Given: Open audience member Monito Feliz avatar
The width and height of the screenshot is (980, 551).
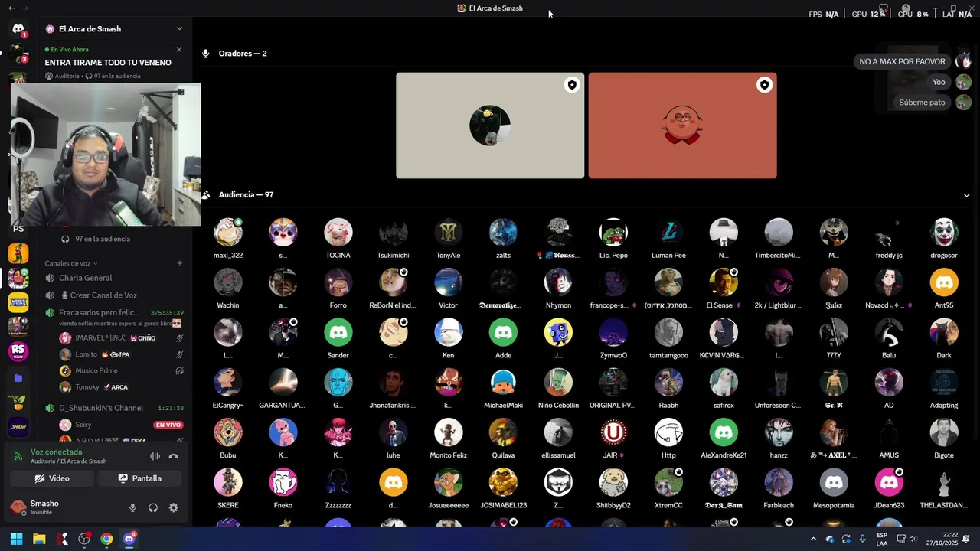Looking at the screenshot, I should pyautogui.click(x=448, y=432).
